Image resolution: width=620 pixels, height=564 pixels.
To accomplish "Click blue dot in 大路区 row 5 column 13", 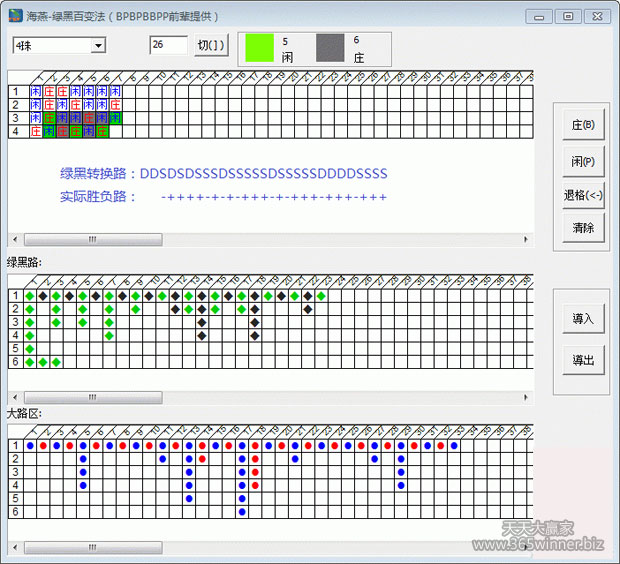I will click(x=189, y=498).
